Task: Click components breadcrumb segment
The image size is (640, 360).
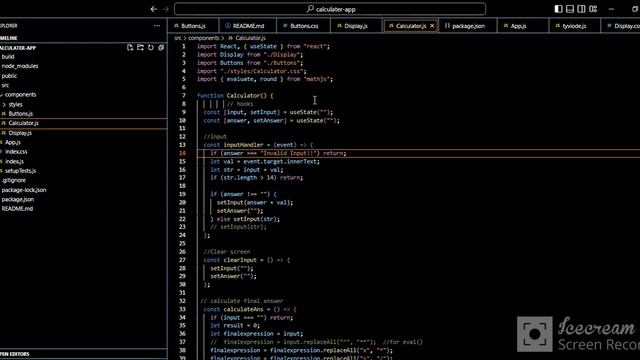Action: (203, 38)
